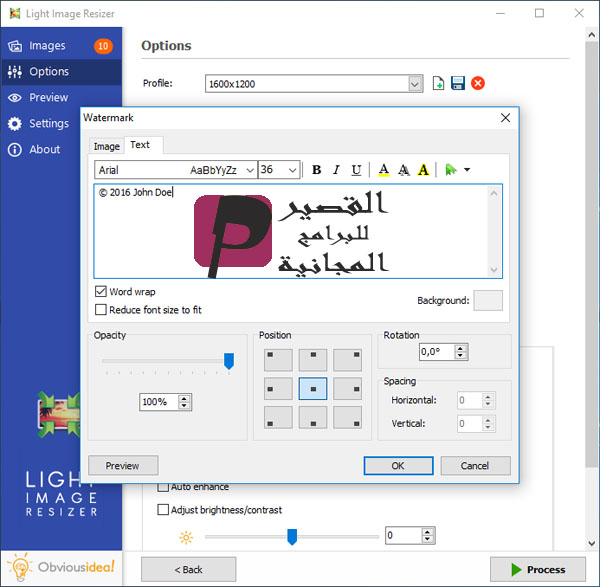Enable Auto enhance checkbox

(x=163, y=488)
